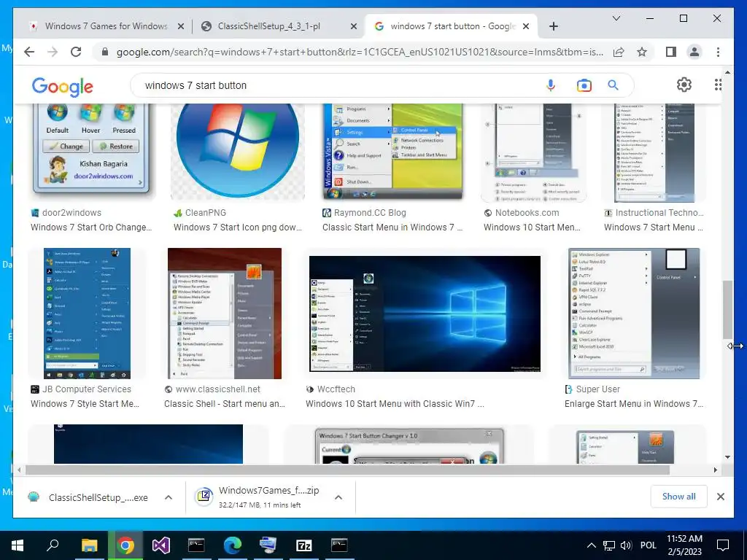Open the Google apps grid
Screen dimensions: 747x560
coord(718,85)
